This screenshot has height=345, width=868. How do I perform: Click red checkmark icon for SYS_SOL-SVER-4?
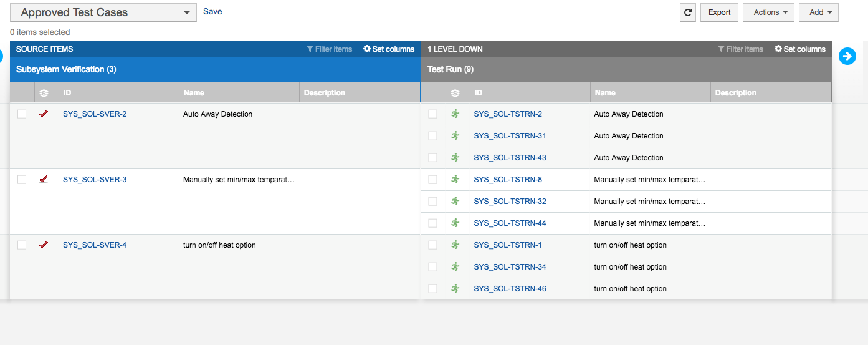(44, 245)
